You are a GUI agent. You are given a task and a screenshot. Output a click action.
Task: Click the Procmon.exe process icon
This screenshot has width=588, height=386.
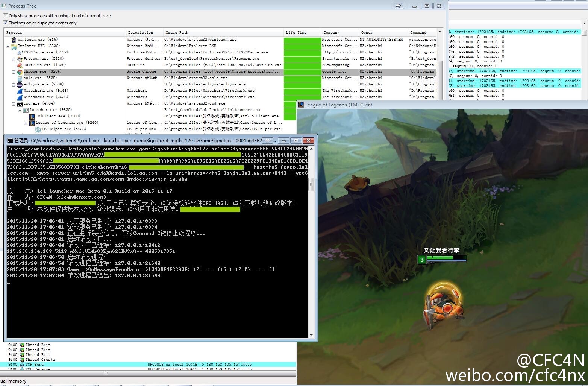click(x=20, y=59)
